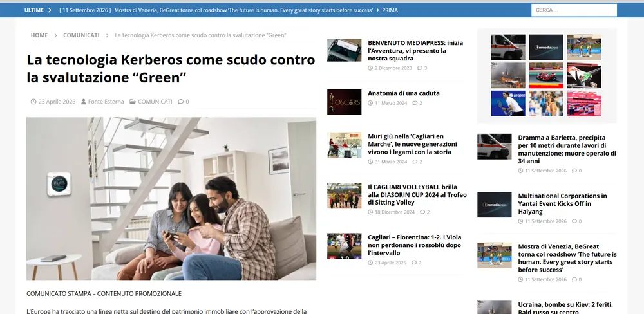The width and height of the screenshot is (644, 314).
Task: Open the featured family living room image
Action: [171, 199]
